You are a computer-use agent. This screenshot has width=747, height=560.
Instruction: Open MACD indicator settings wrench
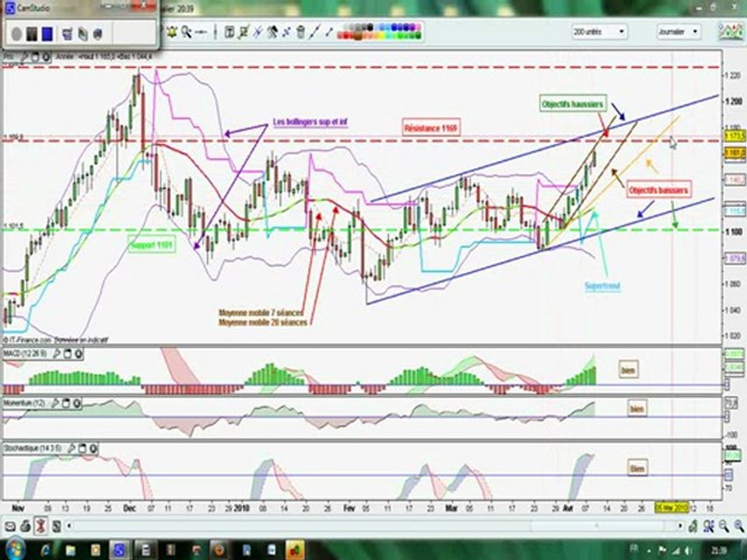point(56,353)
